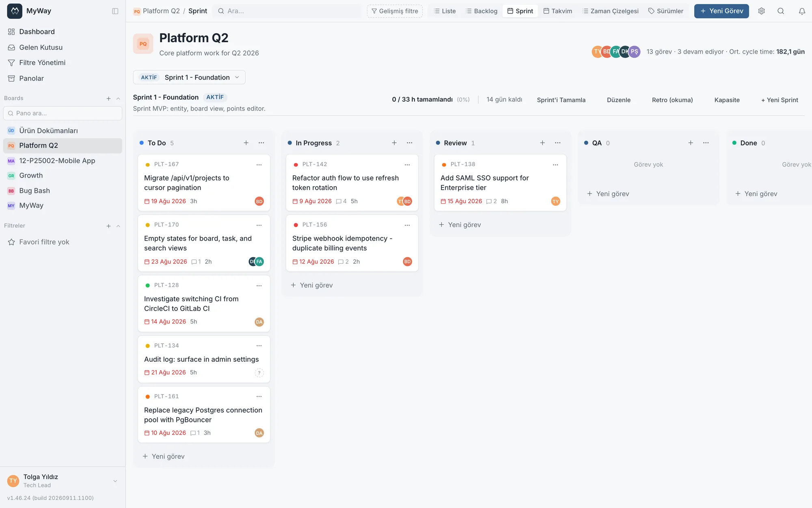Click the unassigned avatar on PLT-134
Viewport: 812px width, 508px height.
click(x=259, y=373)
